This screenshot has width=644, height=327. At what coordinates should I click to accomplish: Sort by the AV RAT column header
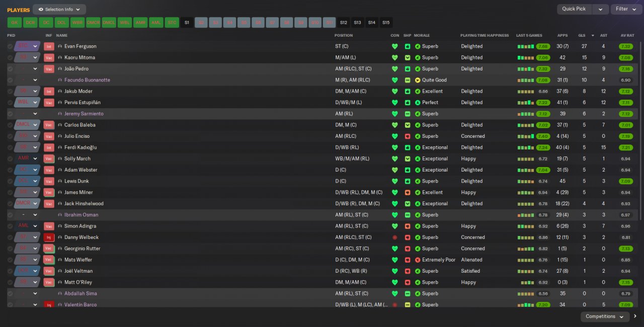(x=627, y=35)
